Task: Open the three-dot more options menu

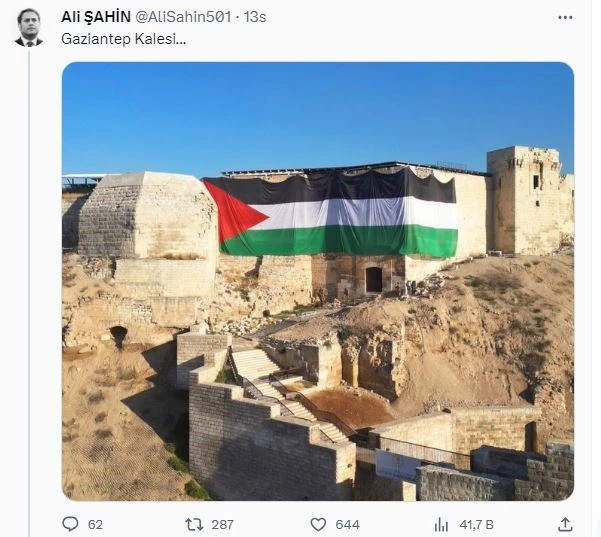Action: coord(565,17)
